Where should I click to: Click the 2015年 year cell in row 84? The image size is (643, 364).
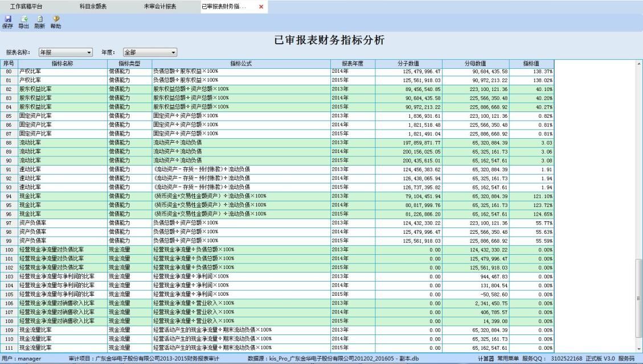[x=353, y=107]
